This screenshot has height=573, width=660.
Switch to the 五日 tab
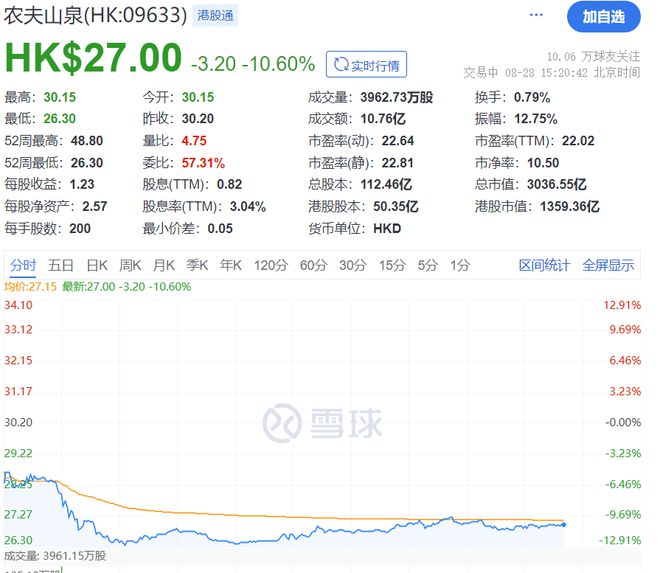click(x=61, y=265)
